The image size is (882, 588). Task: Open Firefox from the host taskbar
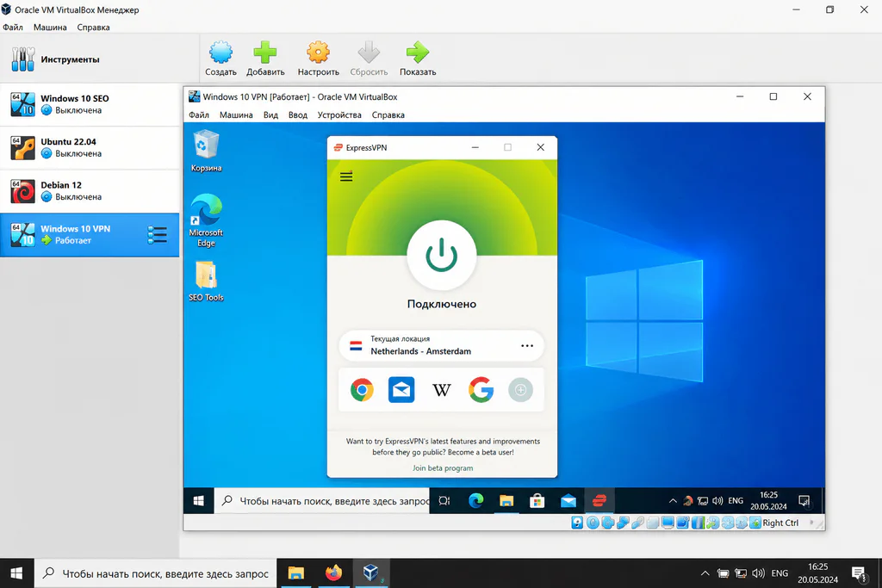(x=333, y=573)
